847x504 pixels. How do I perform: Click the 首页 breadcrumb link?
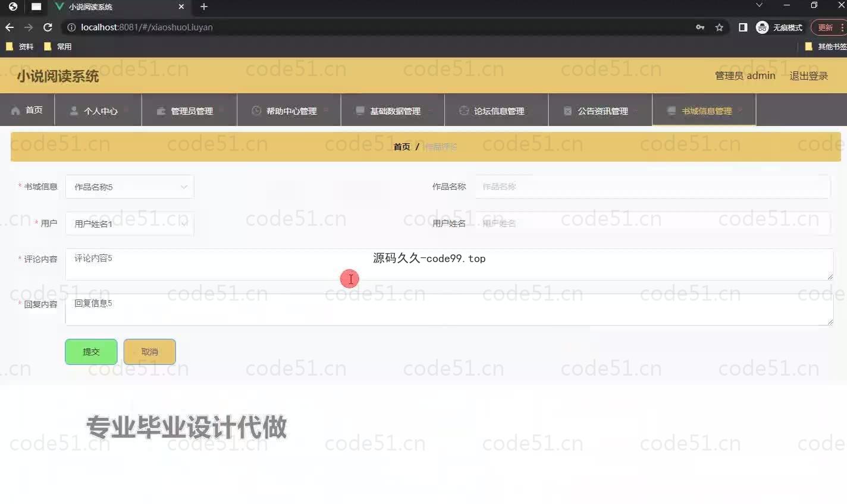(401, 147)
